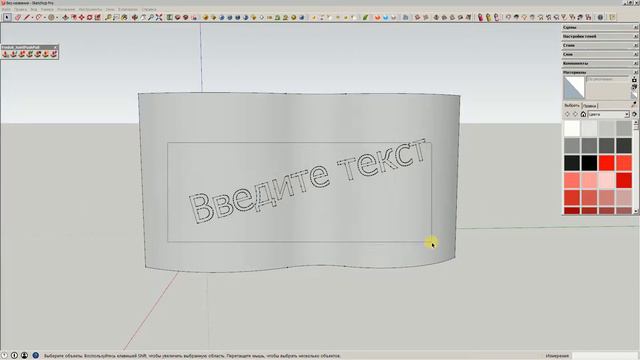Select the white color swatch
Image resolution: width=640 pixels, height=360 pixels.
point(572,129)
